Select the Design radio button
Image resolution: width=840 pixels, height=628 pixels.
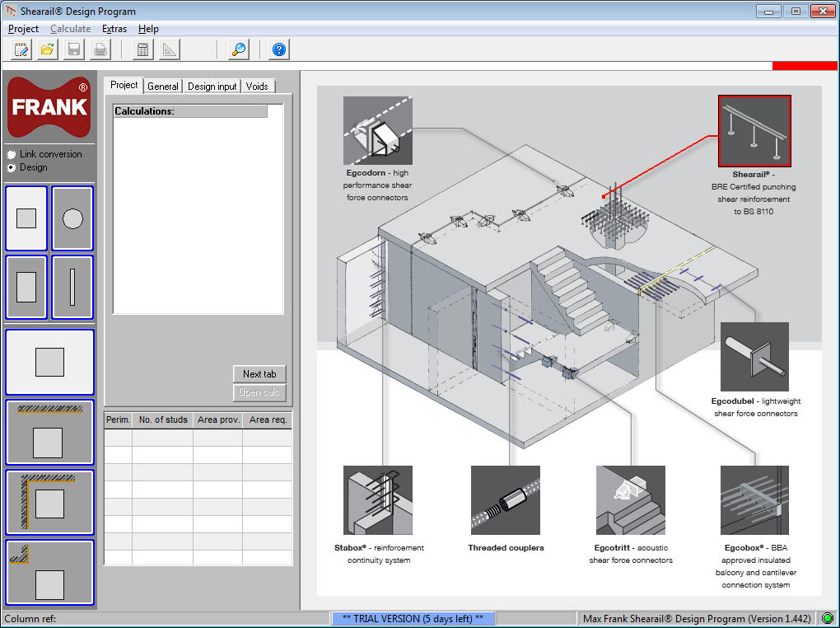pyautogui.click(x=10, y=166)
